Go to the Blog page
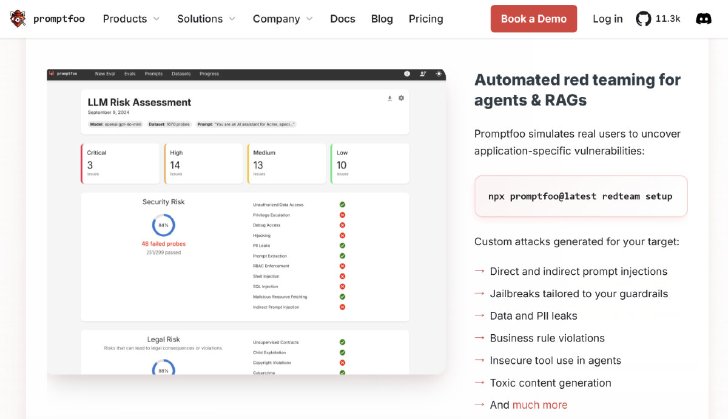 [382, 19]
